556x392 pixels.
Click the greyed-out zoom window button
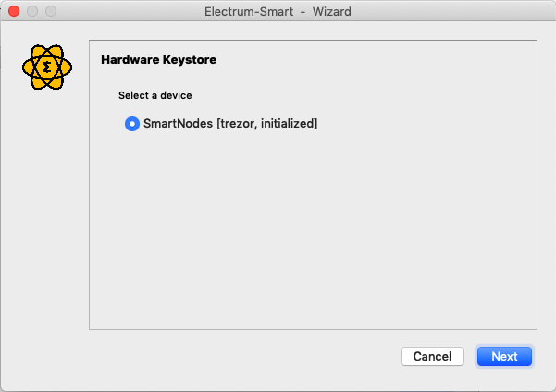pos(51,11)
